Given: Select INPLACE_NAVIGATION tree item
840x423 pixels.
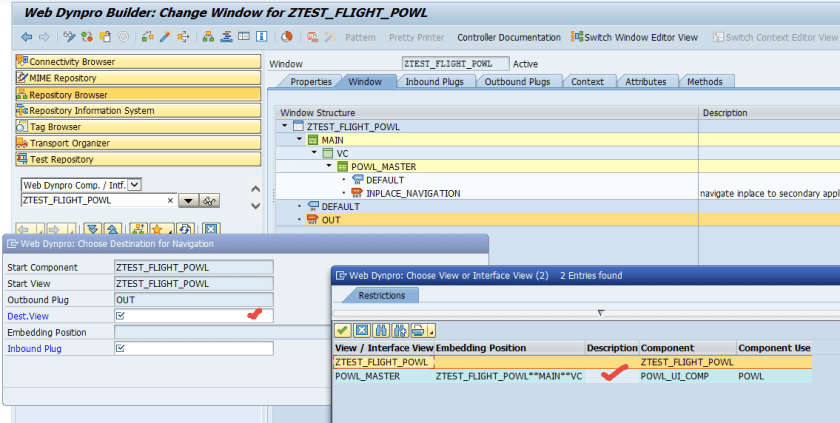Looking at the screenshot, I should click(x=413, y=193).
